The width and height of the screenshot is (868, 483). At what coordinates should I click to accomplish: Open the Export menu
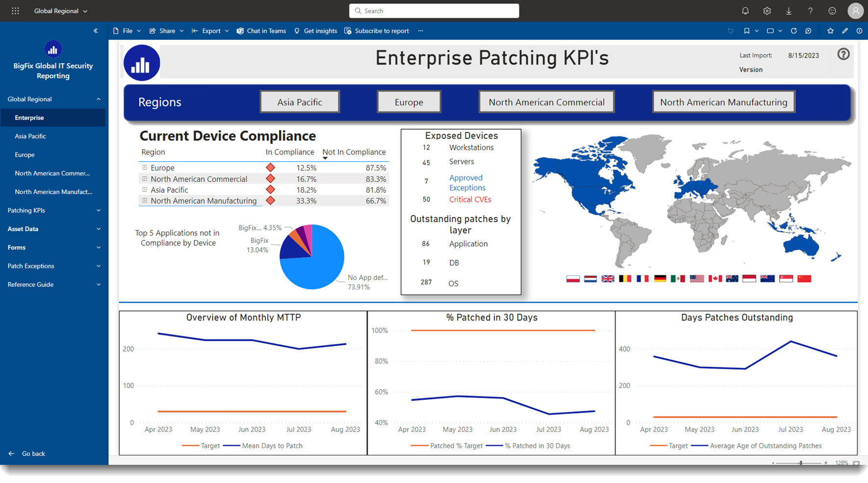(210, 31)
